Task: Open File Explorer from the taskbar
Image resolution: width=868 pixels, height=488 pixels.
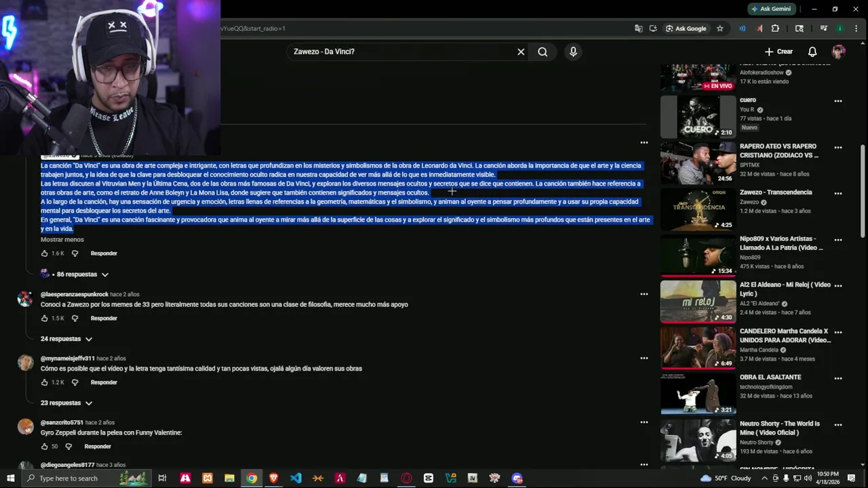Action: point(229,478)
